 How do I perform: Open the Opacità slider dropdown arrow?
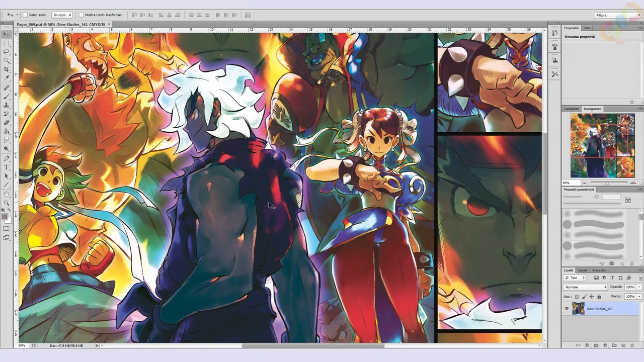[639, 287]
